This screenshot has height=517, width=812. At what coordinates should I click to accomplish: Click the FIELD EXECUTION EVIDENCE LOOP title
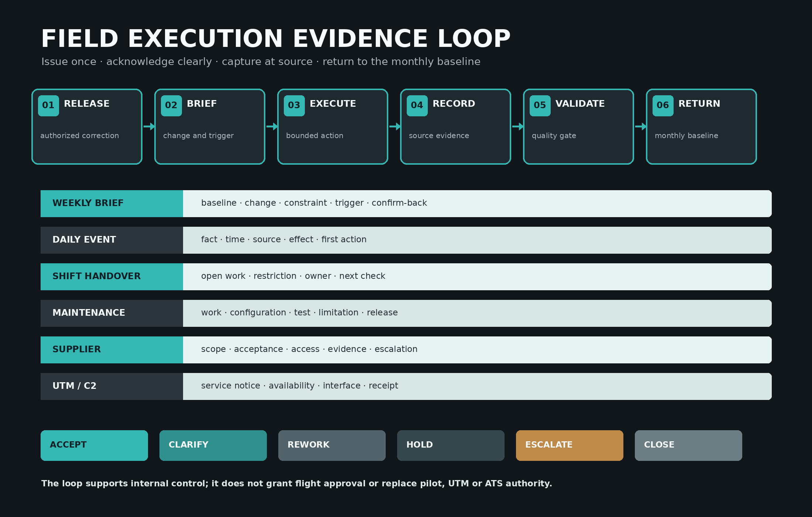click(x=276, y=39)
